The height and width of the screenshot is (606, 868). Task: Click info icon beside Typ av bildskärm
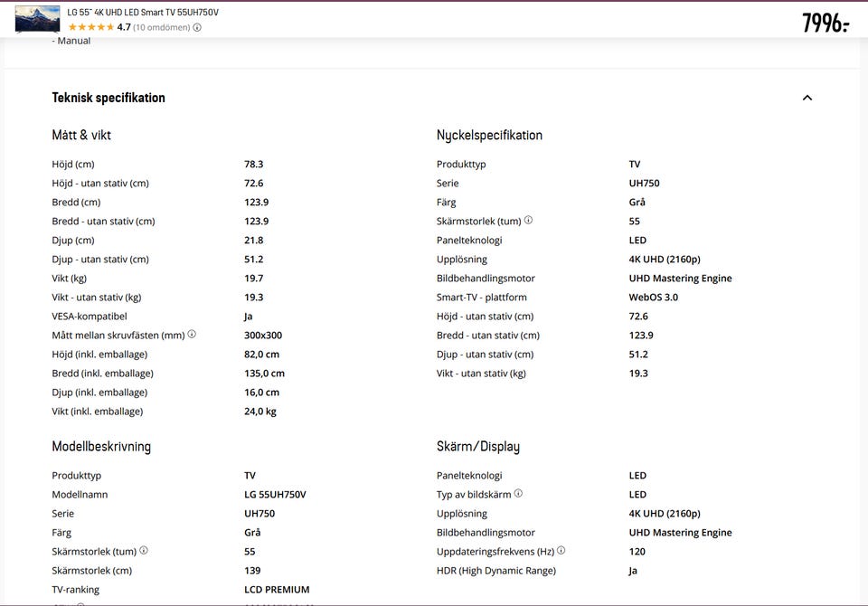pyautogui.click(x=518, y=493)
